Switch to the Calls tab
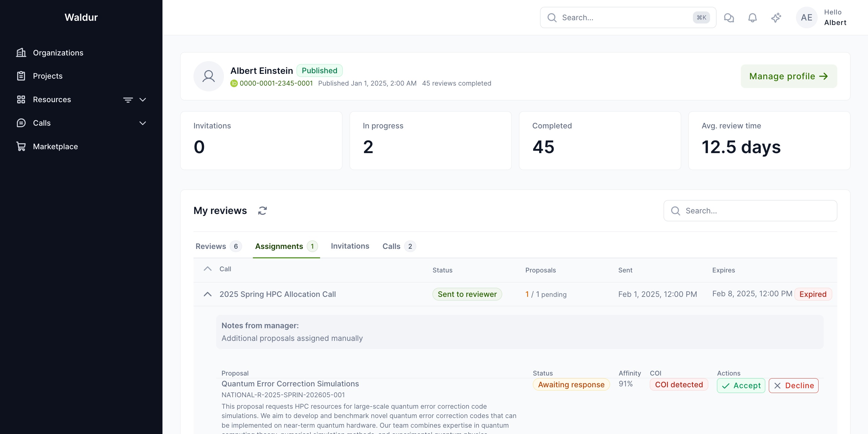The image size is (868, 434). [399, 246]
